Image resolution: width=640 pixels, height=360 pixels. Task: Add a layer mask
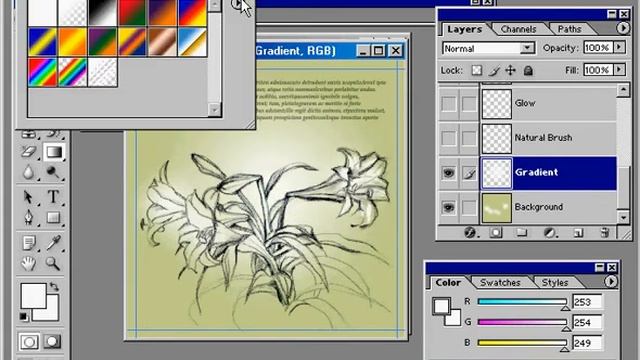point(496,233)
